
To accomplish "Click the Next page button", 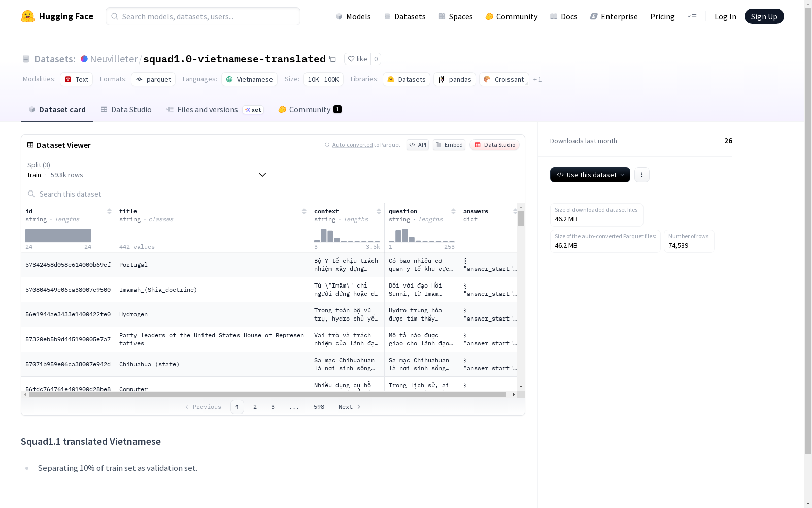I will [x=350, y=407].
